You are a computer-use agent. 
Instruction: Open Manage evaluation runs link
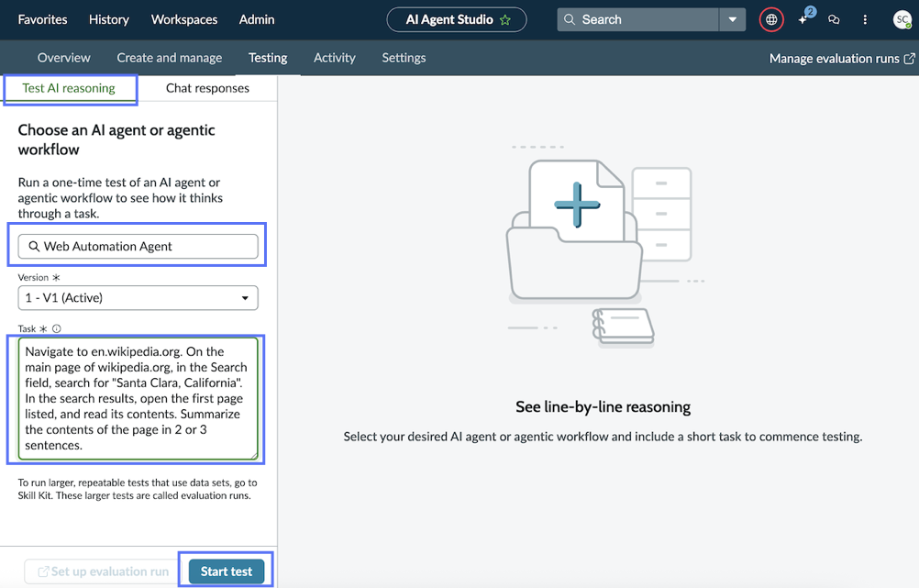pos(842,58)
